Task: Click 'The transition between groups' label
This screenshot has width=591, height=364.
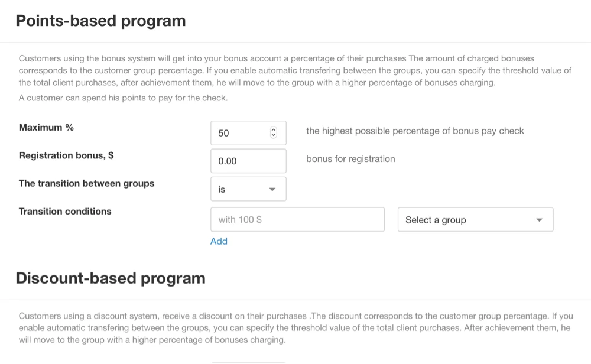Action: coord(87,183)
